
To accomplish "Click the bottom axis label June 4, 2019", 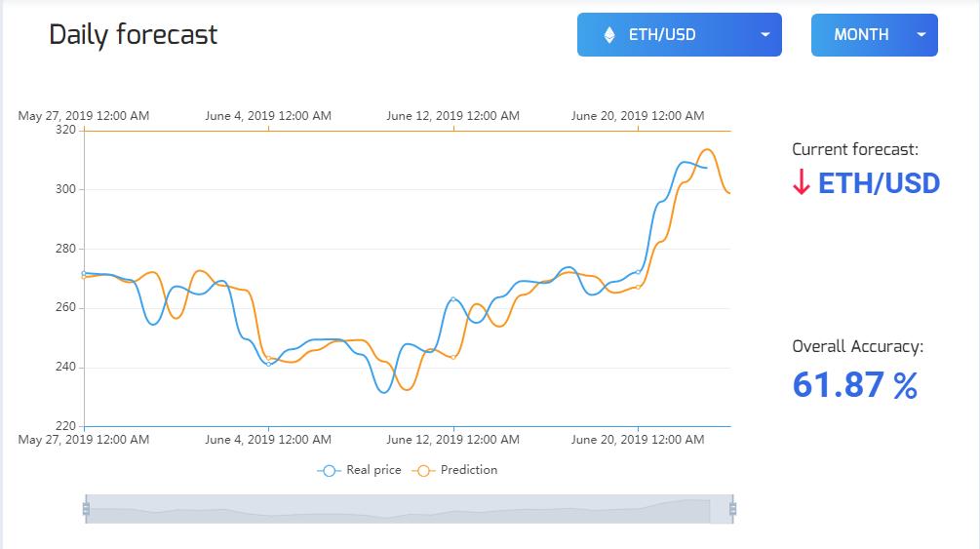I will [268, 440].
